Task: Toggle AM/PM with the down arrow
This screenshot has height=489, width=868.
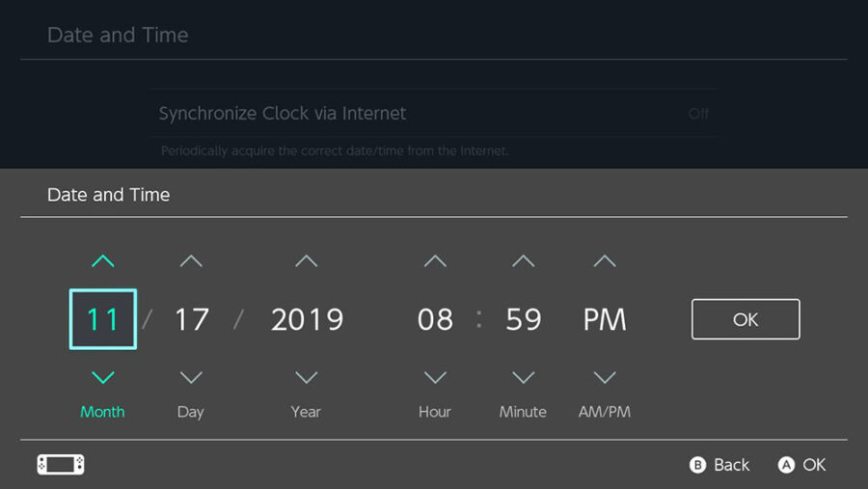Action: click(605, 377)
